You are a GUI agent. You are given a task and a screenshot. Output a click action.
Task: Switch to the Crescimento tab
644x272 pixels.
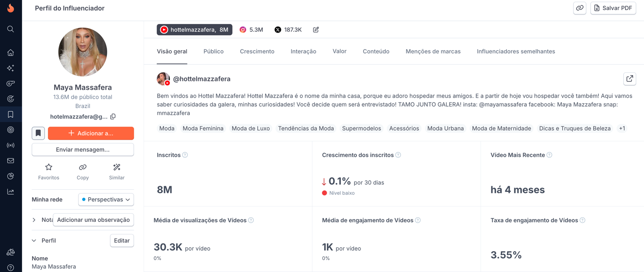pyautogui.click(x=257, y=52)
